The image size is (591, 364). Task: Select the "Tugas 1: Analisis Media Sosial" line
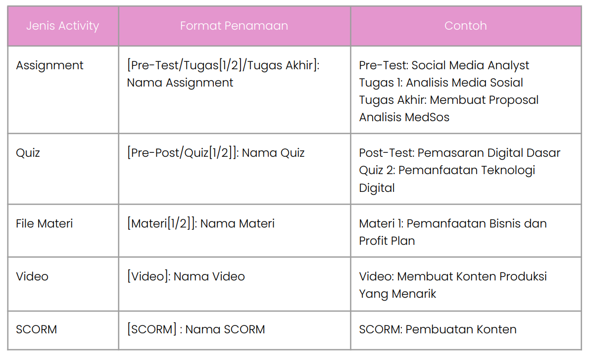441,83
